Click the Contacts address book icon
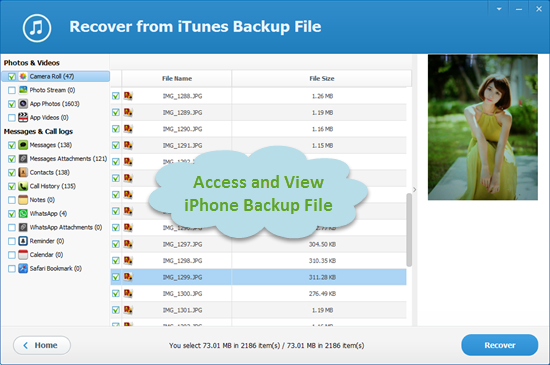 pos(23,172)
